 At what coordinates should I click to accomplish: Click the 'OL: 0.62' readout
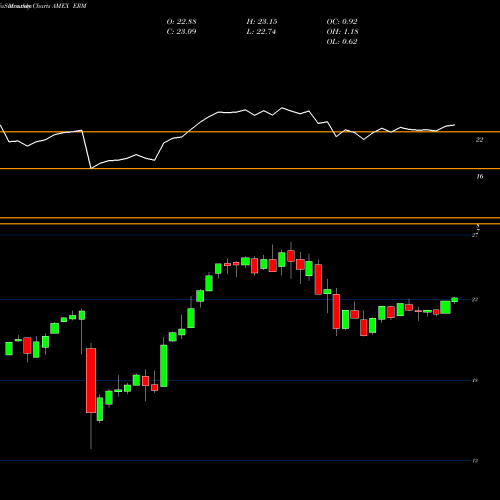[x=342, y=42]
